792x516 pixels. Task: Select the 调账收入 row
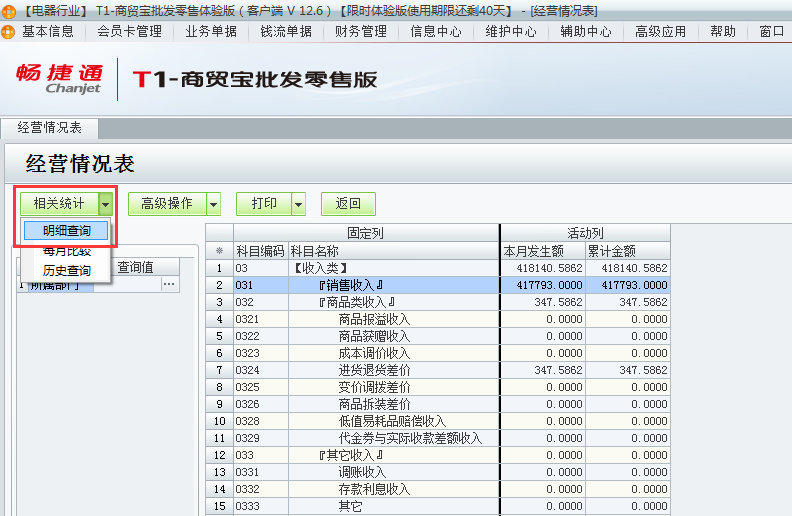438,472
